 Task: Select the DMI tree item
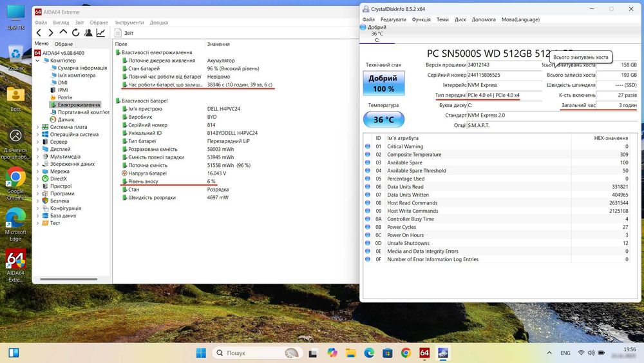pyautogui.click(x=62, y=83)
